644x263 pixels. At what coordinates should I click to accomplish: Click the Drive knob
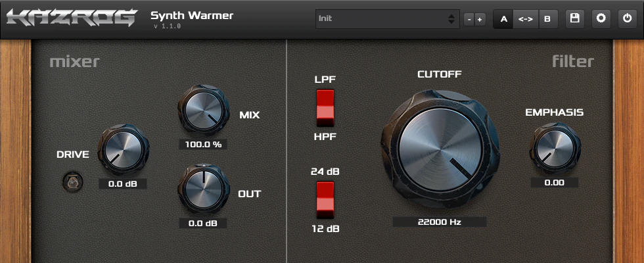coord(124,150)
